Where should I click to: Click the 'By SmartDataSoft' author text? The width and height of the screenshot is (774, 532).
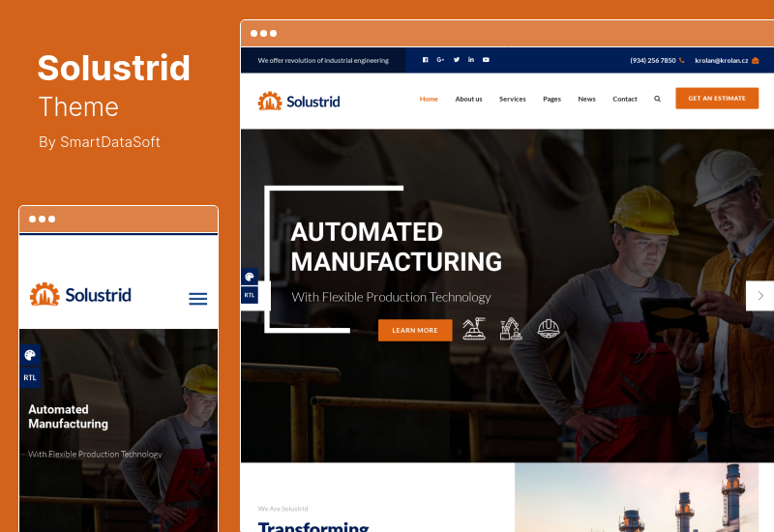click(x=100, y=142)
